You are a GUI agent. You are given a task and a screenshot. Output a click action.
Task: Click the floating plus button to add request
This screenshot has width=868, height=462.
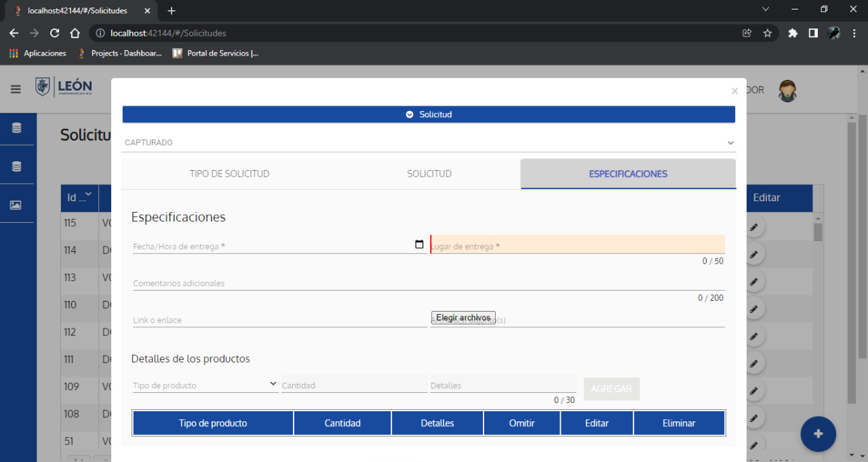(818, 434)
